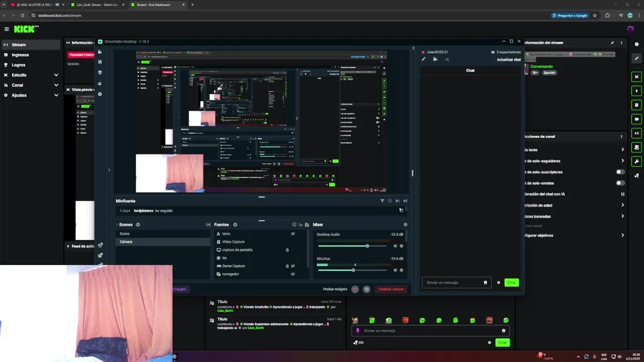
Task: Click pencil edit icon in Streamlabs chat panel
Action: (x=424, y=59)
